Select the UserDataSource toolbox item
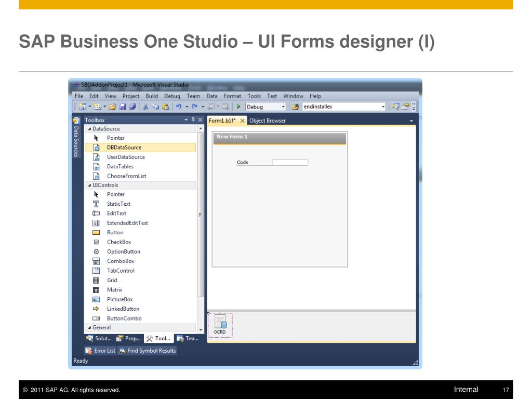The height and width of the screenshot is (399, 532). 140,157
